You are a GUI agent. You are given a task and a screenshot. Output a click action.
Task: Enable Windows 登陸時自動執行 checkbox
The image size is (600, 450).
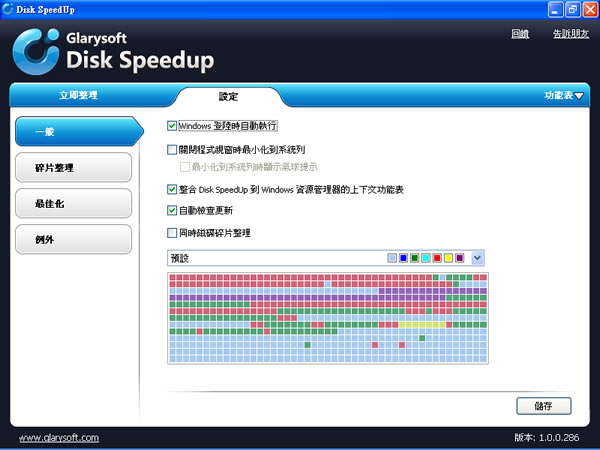pos(172,126)
